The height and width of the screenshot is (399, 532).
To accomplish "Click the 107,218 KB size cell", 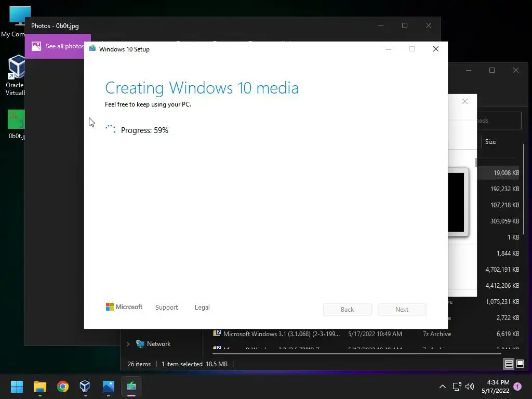I will click(x=505, y=205).
